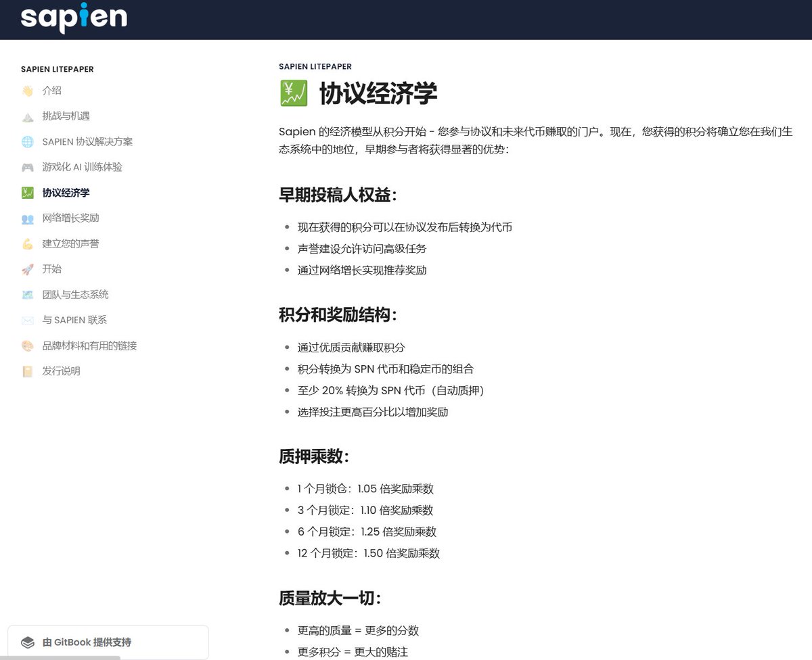Click the 积分和奖励结构 heading
This screenshot has height=660, width=812.
(338, 315)
